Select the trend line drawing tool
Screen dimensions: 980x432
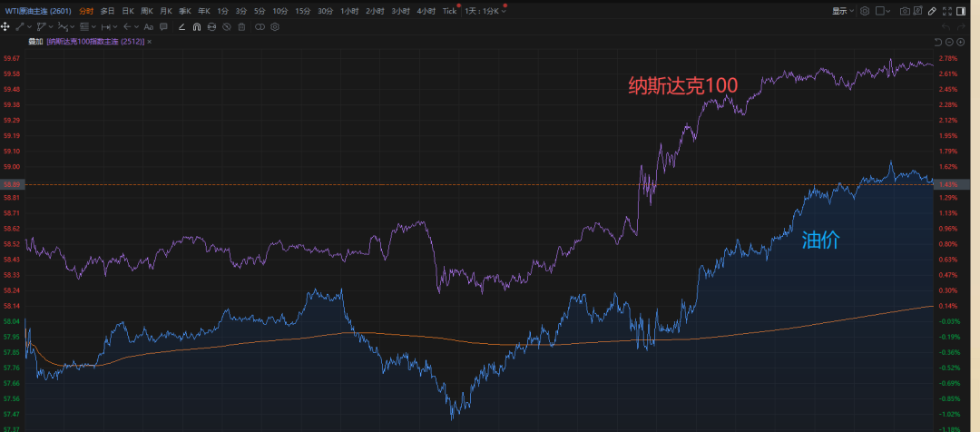(19, 27)
